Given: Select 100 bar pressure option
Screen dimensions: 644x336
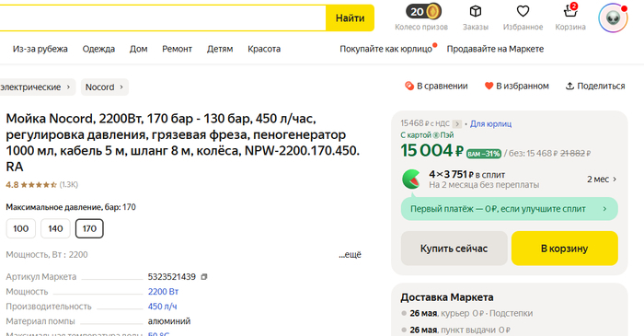Looking at the screenshot, I should coord(21,228).
